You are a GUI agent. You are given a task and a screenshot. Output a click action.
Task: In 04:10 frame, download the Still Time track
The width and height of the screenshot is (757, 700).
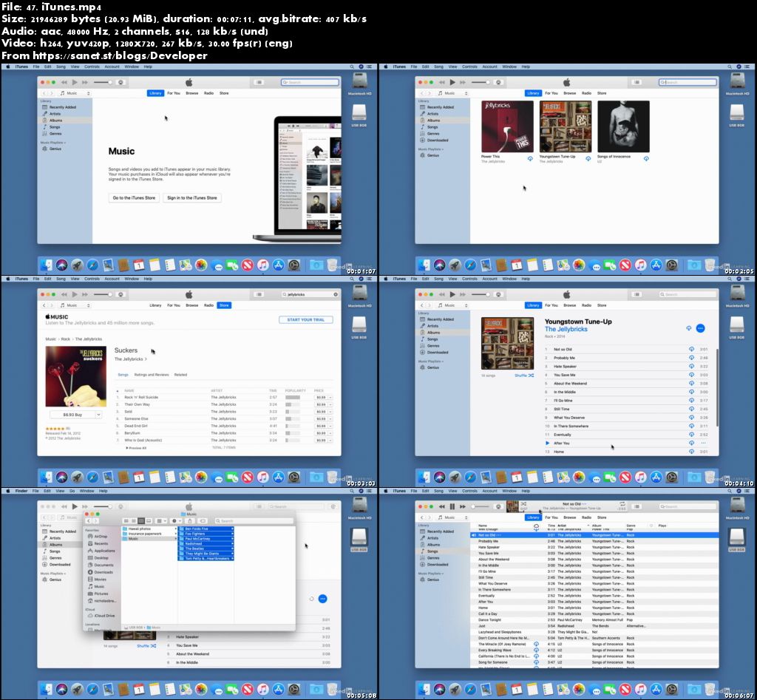pos(691,409)
